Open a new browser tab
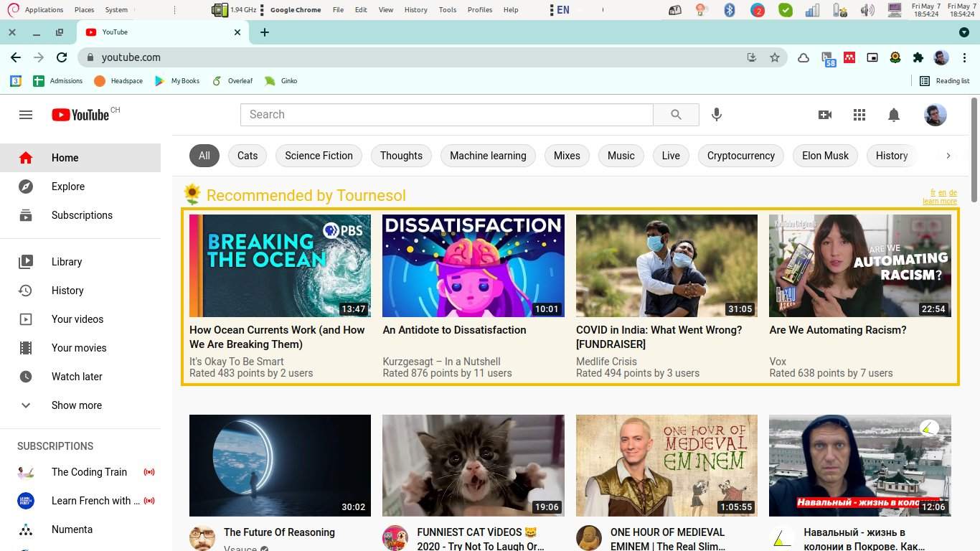The width and height of the screenshot is (980, 551). tap(265, 32)
